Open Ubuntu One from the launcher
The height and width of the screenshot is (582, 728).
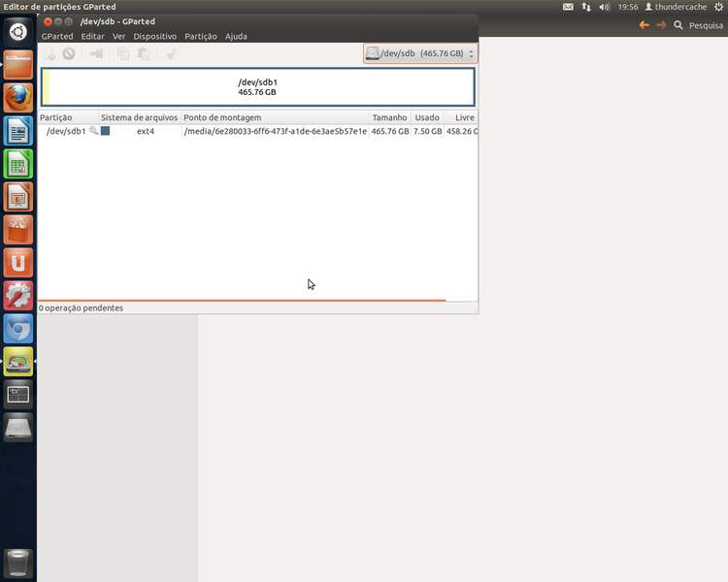[x=18, y=263]
